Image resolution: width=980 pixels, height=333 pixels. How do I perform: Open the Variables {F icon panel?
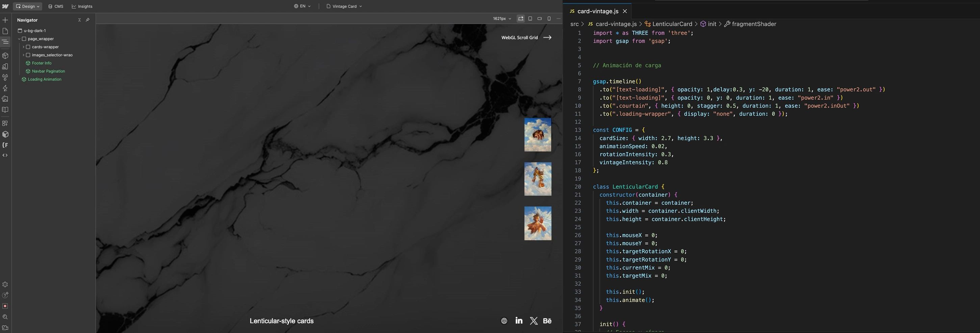click(x=5, y=145)
